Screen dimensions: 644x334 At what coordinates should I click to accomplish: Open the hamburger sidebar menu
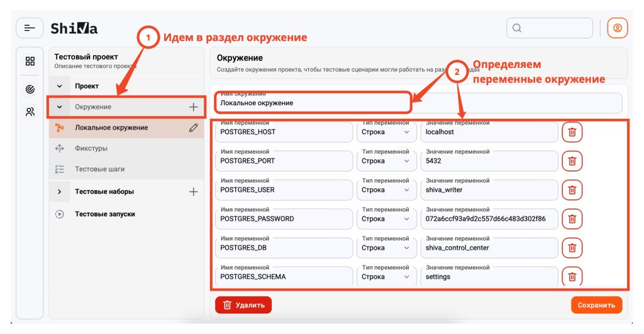coord(30,28)
